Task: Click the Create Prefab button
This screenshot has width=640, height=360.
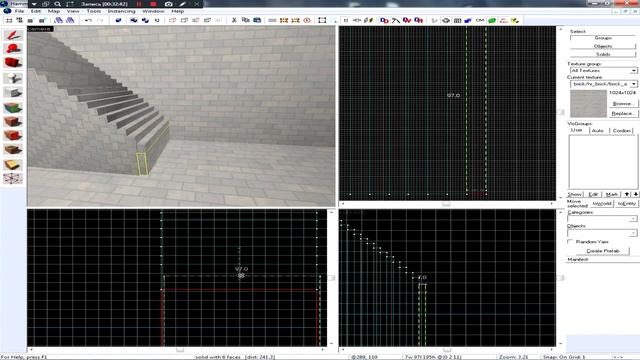Action: (603, 251)
